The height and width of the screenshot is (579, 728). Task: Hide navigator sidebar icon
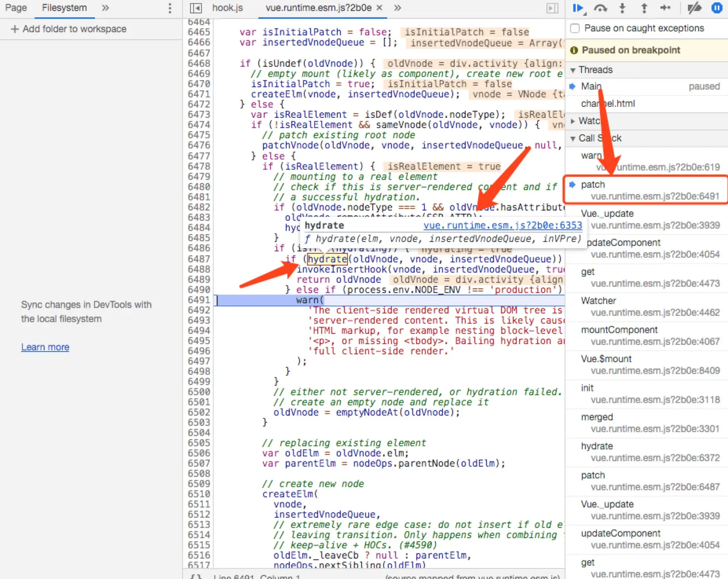tap(196, 8)
